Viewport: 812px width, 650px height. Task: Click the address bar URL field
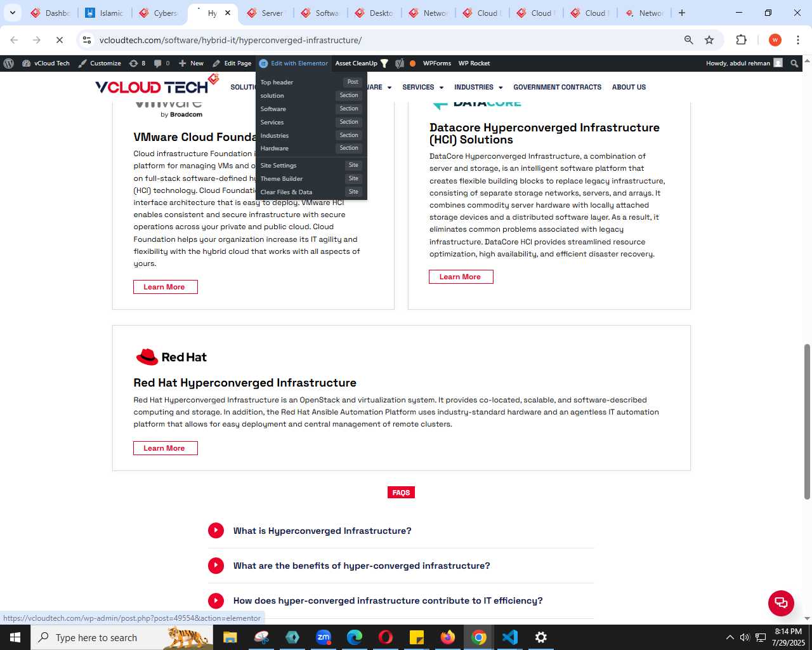pyautogui.click(x=387, y=40)
